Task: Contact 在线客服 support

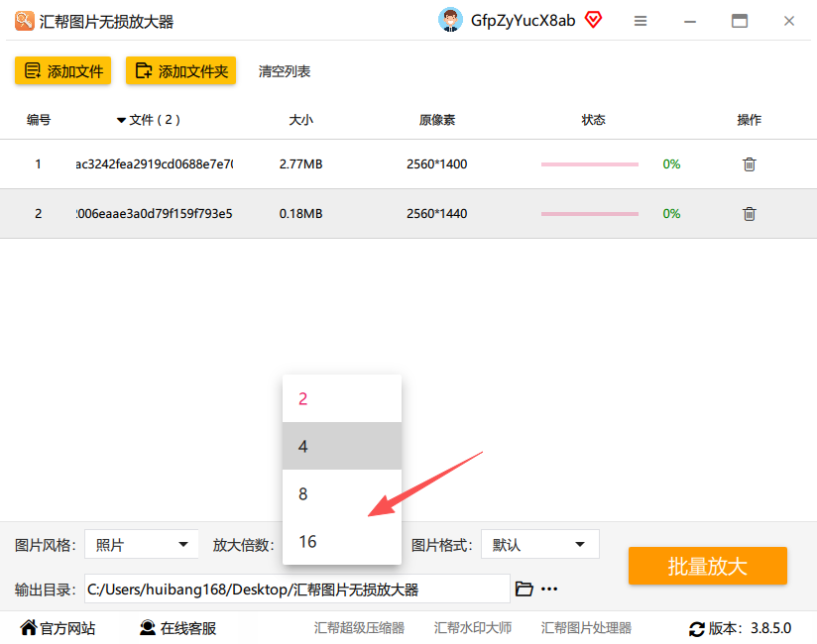Action: 177,628
